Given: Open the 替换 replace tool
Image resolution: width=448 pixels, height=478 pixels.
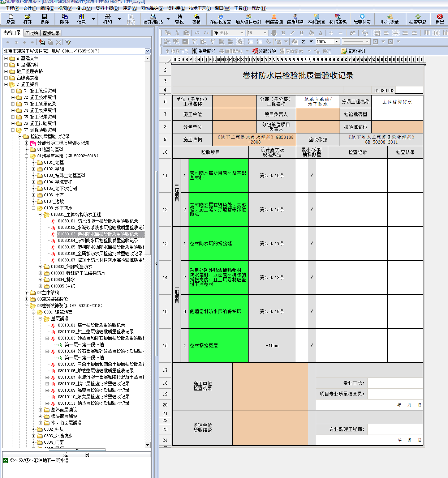Looking at the screenshot, I should tap(197, 19).
